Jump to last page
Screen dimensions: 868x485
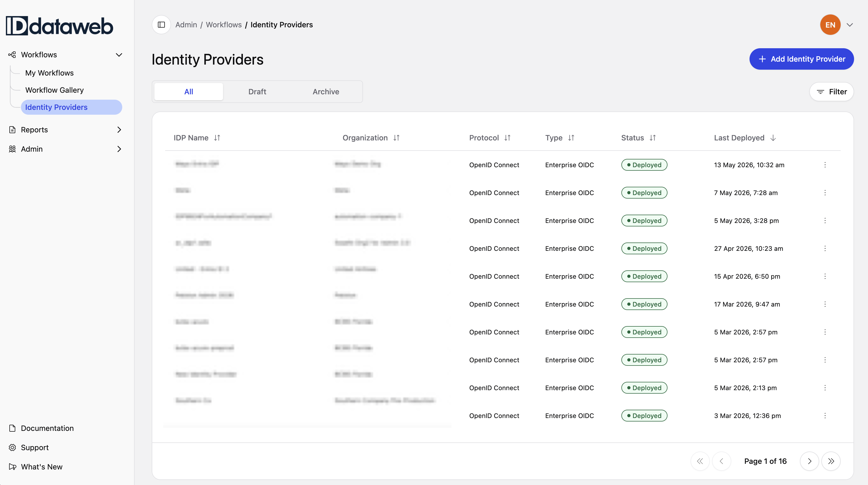[831, 461]
